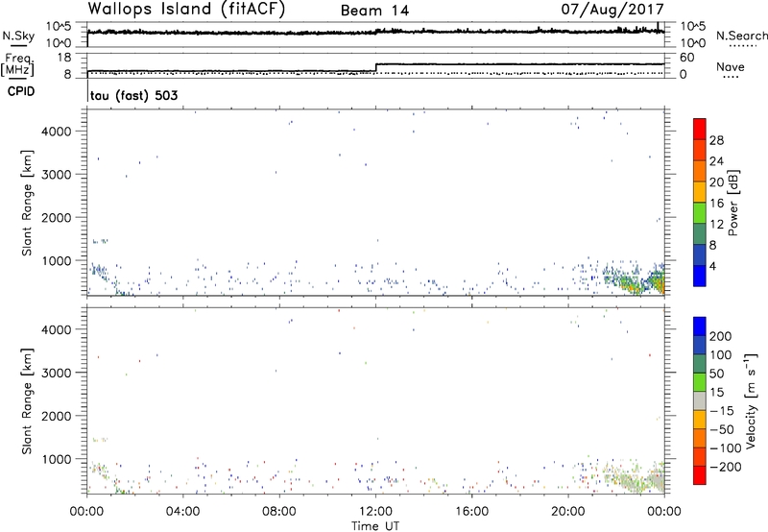The width and height of the screenshot is (768, 532).
Task: Click the '28' tick of Power colorbar
Action: point(716,140)
